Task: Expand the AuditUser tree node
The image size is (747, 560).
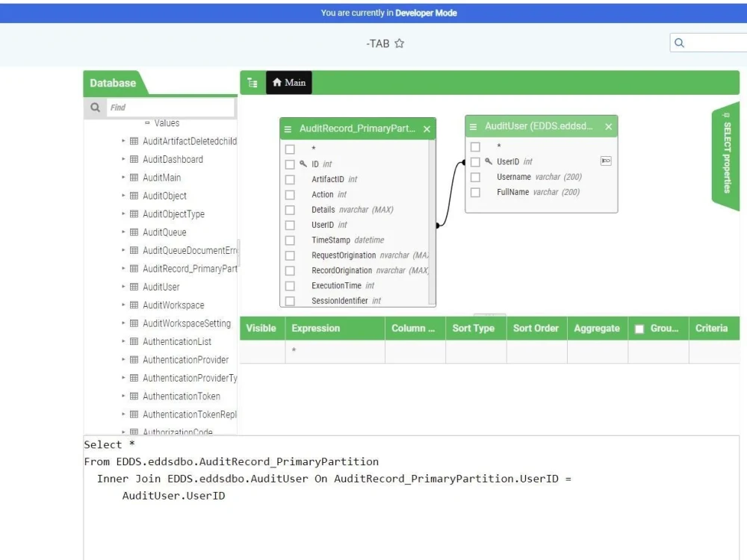Action: coord(123,287)
